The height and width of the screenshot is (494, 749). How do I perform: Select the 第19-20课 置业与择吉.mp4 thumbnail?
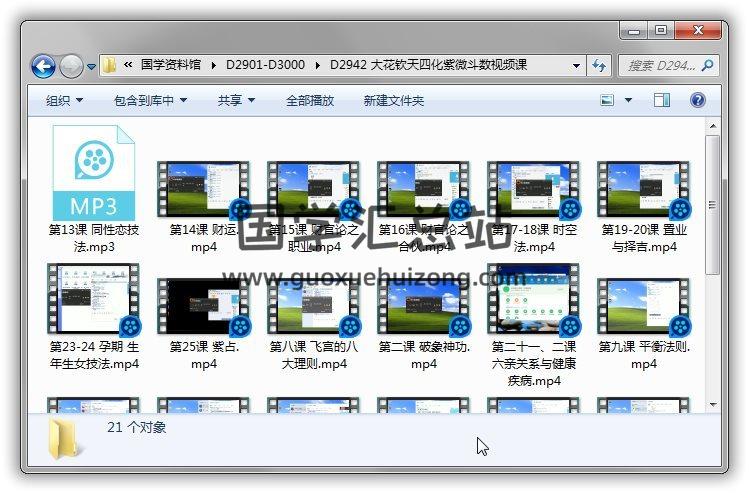pyautogui.click(x=644, y=190)
